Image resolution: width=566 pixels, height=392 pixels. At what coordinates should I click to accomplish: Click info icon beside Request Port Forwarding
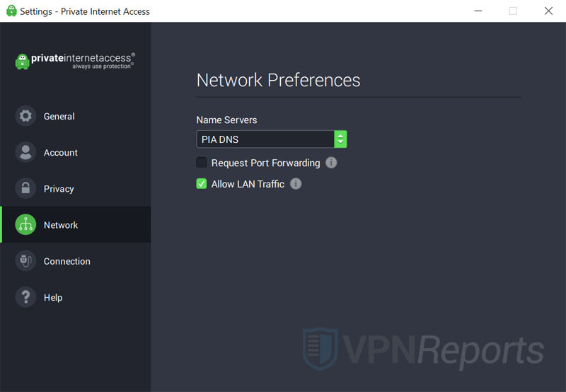pyautogui.click(x=331, y=163)
